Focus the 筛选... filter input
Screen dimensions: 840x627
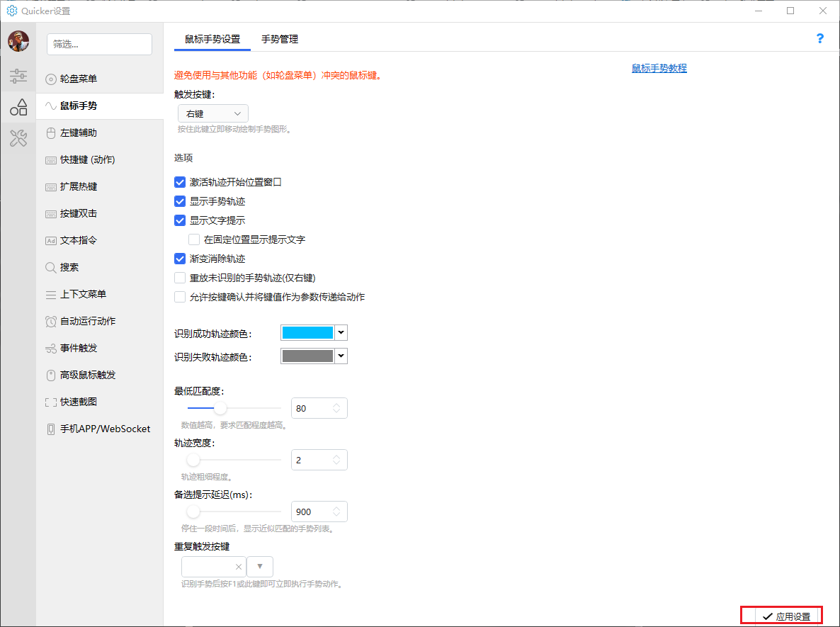100,44
